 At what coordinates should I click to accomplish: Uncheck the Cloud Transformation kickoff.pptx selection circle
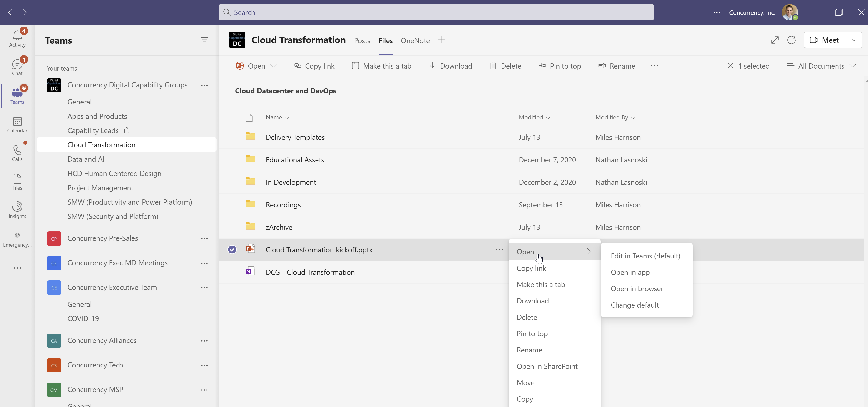(232, 250)
